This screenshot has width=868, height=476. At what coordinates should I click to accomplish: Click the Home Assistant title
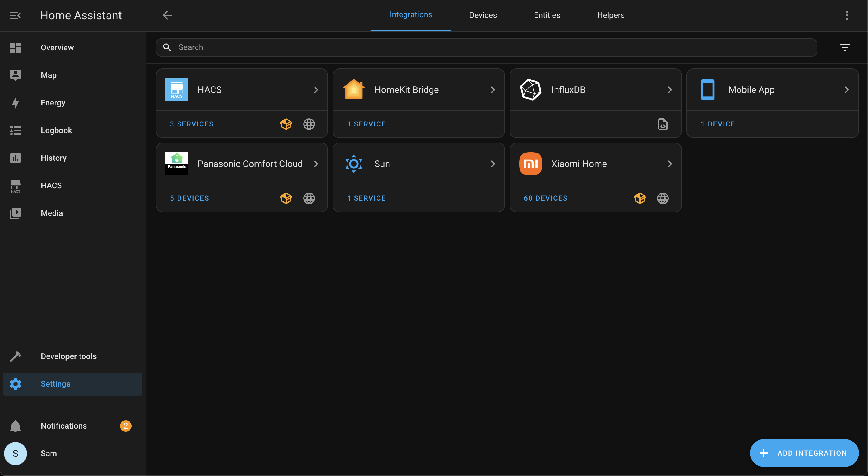81,15
